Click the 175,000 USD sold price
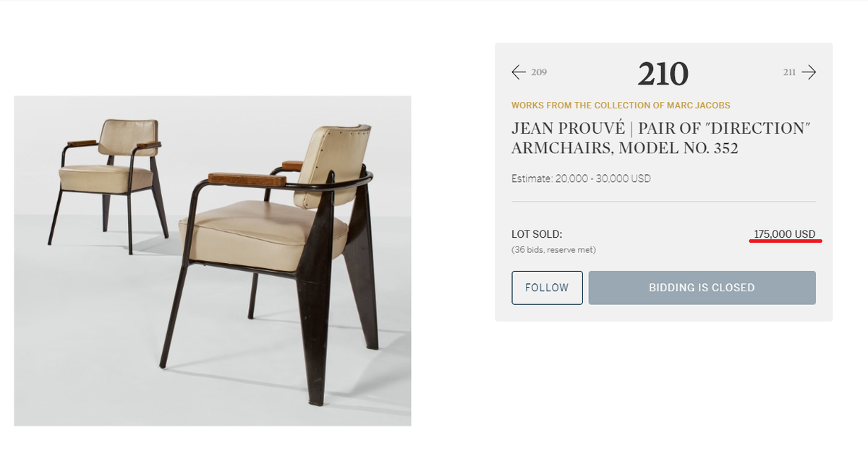This screenshot has width=868, height=456. pos(784,234)
